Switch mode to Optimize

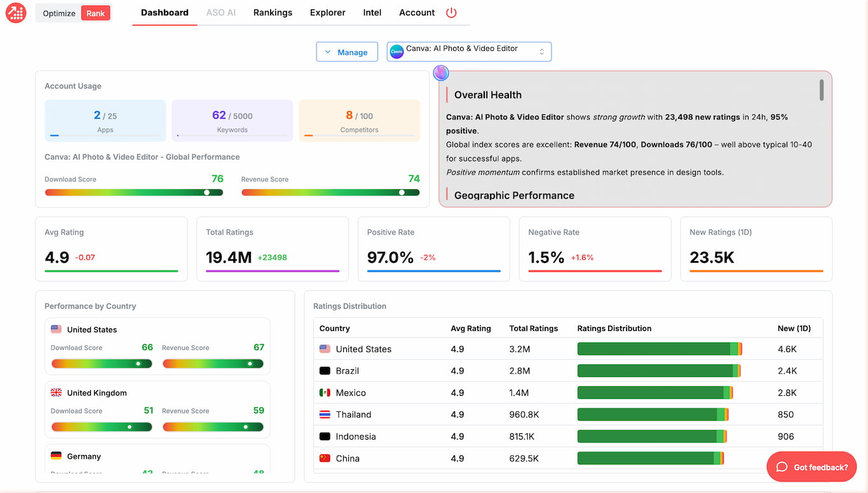point(59,13)
